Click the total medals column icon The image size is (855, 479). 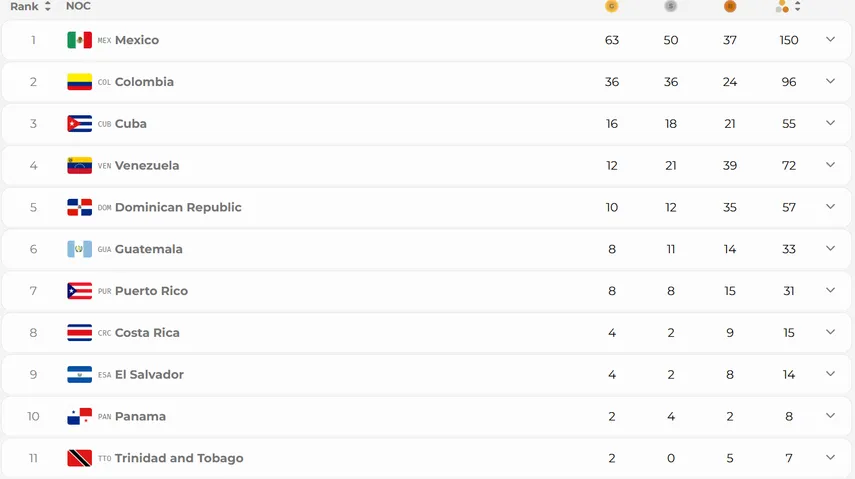[x=782, y=6]
